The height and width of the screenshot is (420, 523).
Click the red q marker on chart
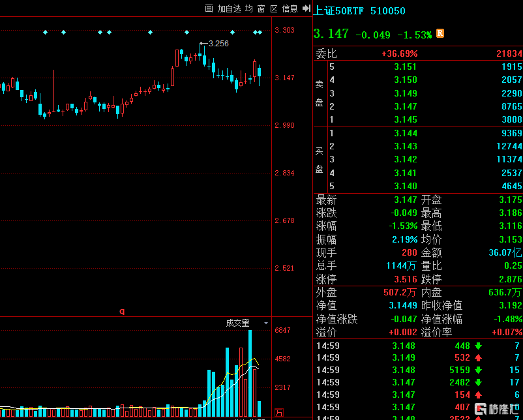(122, 311)
